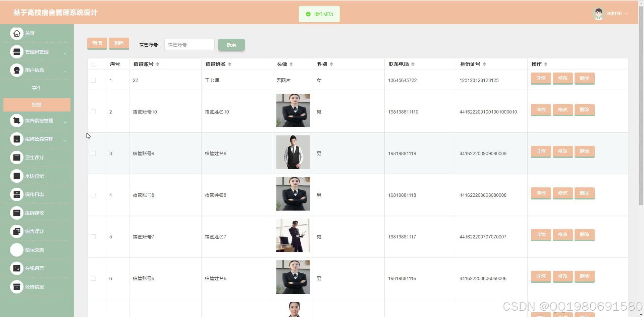Screen dimensions: 644x317
Task: Select the 宿舍评分 sidebar icon
Action: click(17, 231)
